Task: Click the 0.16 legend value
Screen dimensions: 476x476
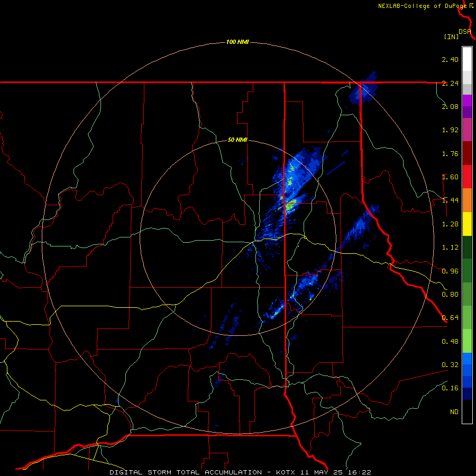Action: pos(450,388)
